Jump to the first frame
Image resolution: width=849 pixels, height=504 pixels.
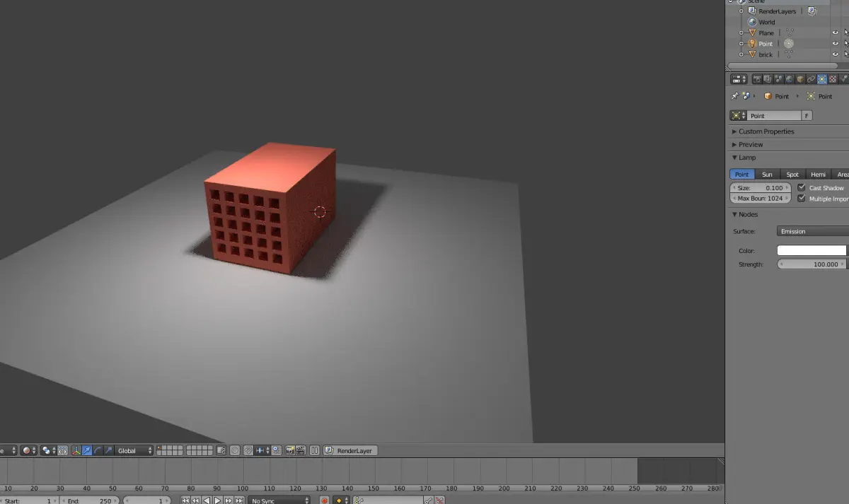click(x=185, y=500)
